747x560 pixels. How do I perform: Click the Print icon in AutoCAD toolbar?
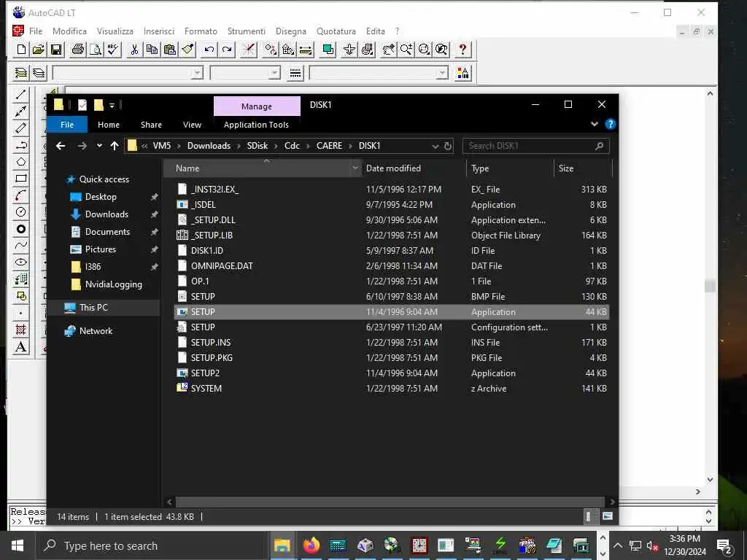click(x=77, y=50)
